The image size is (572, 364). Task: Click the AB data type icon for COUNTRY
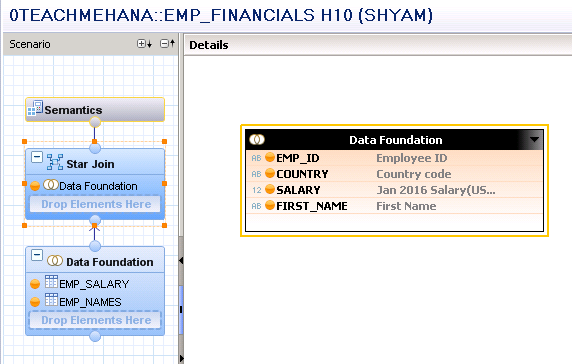click(x=256, y=174)
